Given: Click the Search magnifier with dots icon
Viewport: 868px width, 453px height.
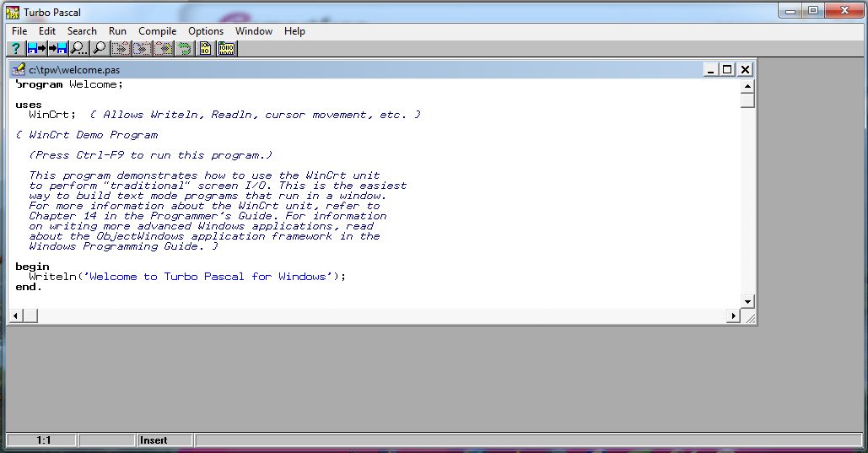Looking at the screenshot, I should [78, 49].
